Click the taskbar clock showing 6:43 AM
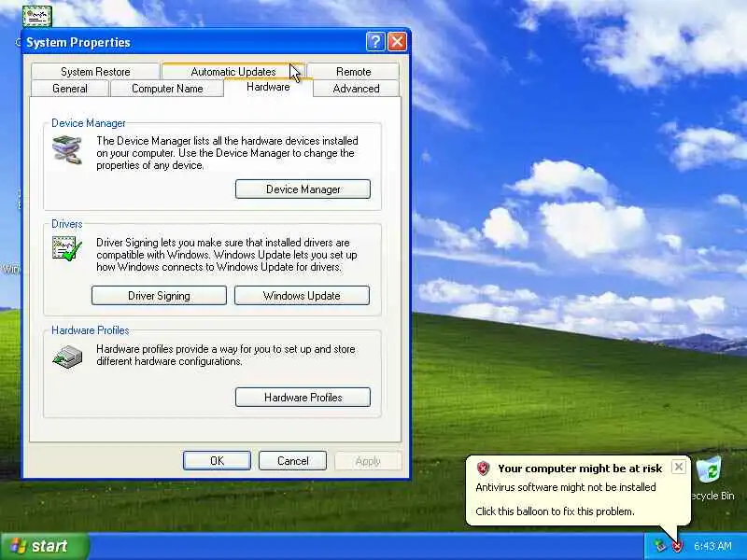Viewport: 747px width, 560px height. click(x=712, y=546)
